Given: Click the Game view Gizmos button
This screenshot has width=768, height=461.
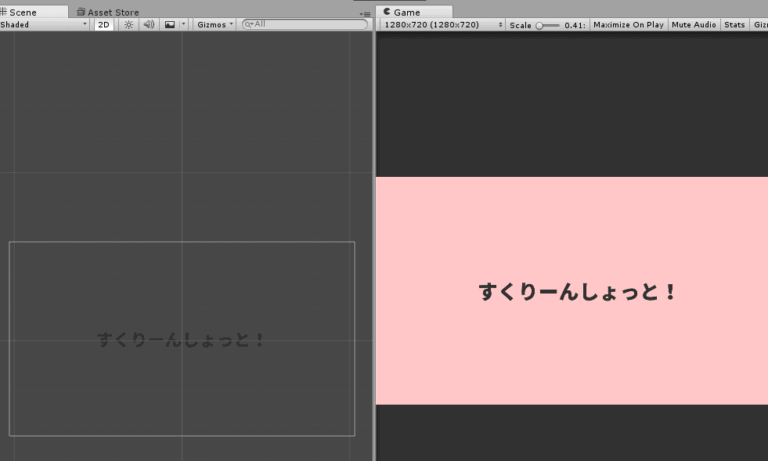Looking at the screenshot, I should (760, 24).
